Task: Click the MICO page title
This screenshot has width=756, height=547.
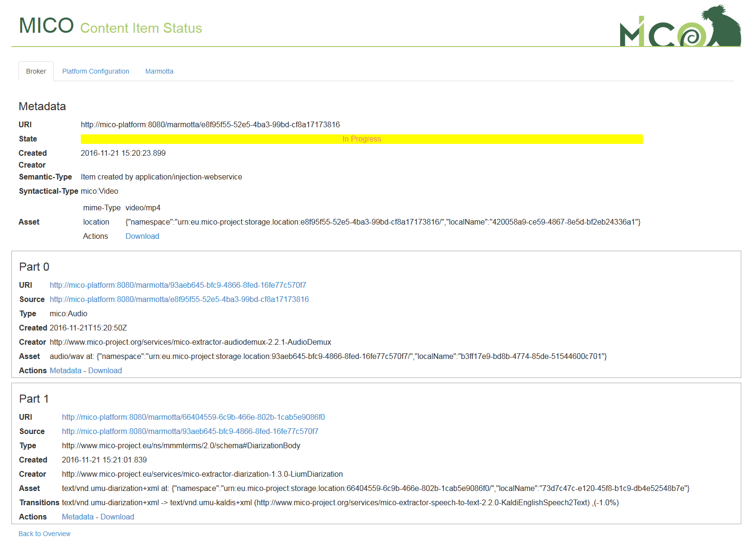Action: (x=46, y=26)
